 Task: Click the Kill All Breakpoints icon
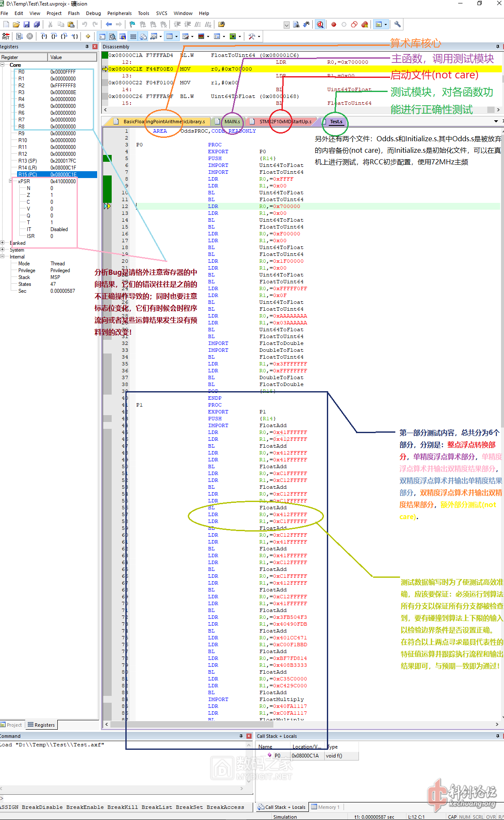(x=365, y=24)
